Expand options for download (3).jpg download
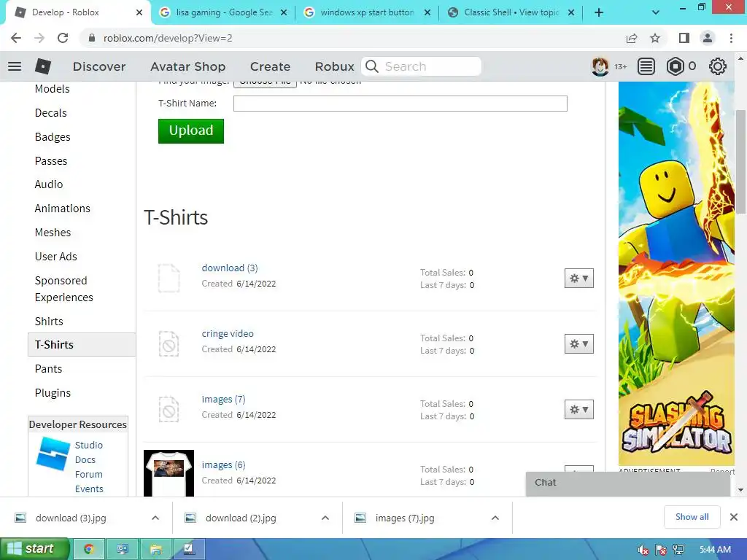This screenshot has height=560, width=747. point(155,518)
